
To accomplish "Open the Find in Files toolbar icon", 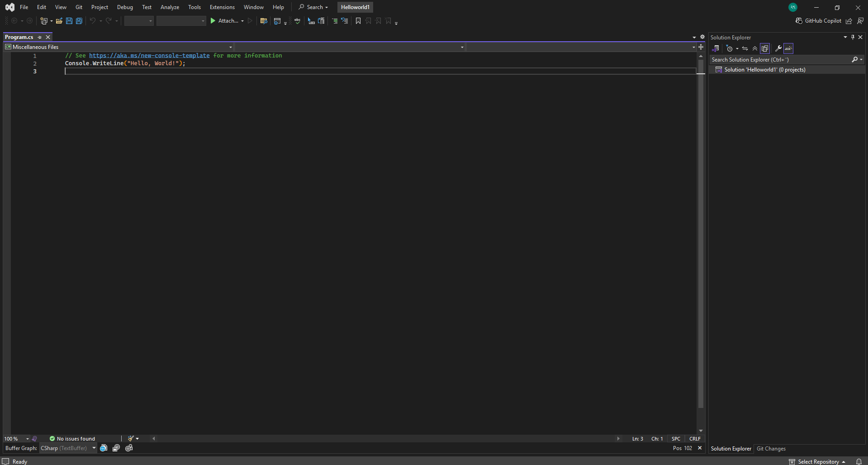I will pyautogui.click(x=264, y=21).
